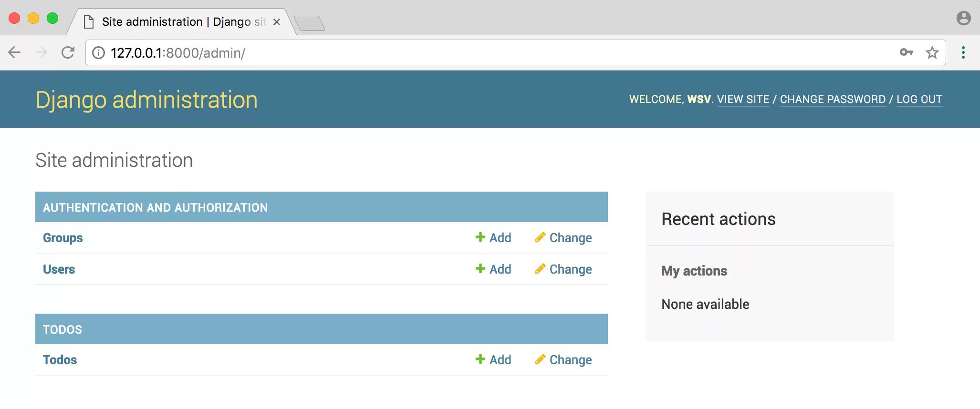Screen dimensions: 980x409
Task: Click the saved password key icon
Action: point(907,52)
